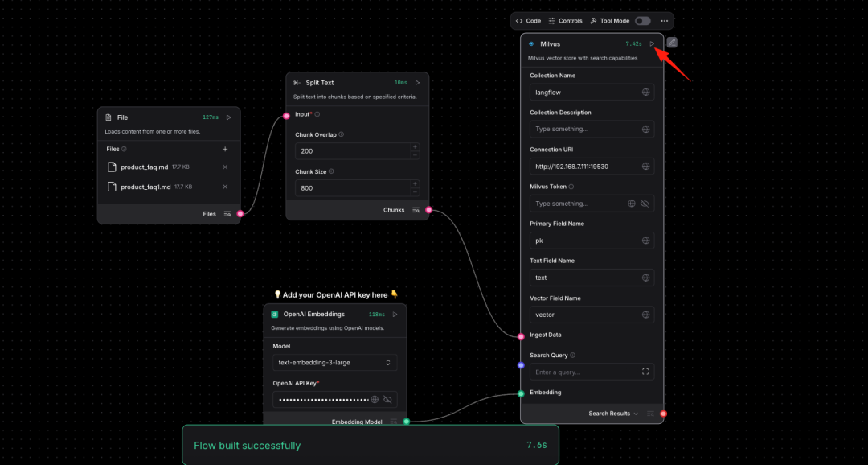
Task: Edit the Vector Field Name field
Action: 592,315
